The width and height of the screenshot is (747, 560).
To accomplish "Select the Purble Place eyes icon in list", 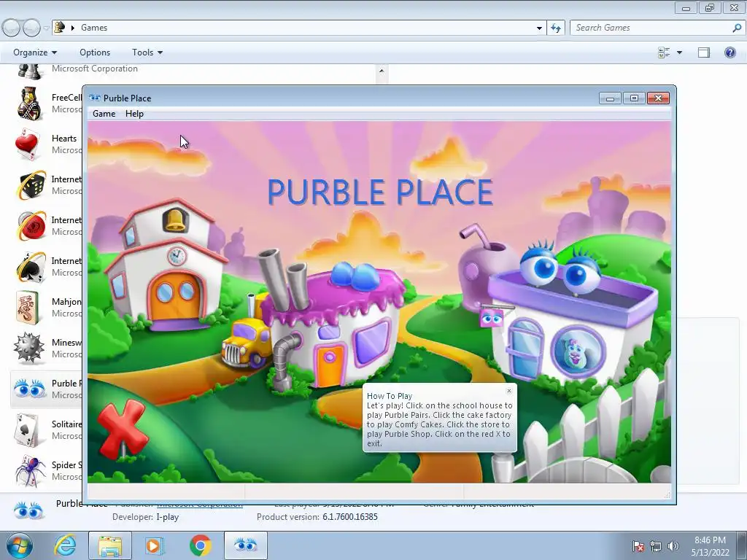I will pos(29,389).
